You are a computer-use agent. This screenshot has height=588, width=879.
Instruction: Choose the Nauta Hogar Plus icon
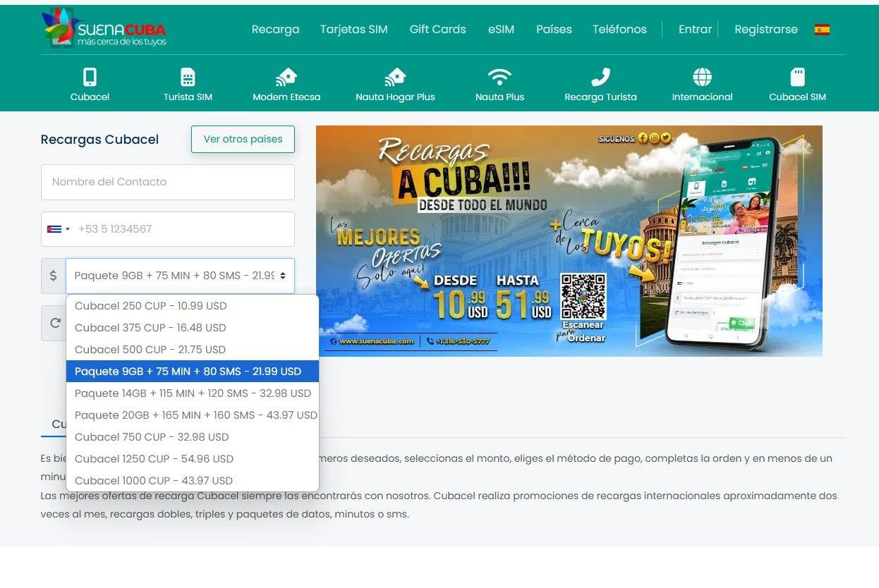pyautogui.click(x=395, y=77)
